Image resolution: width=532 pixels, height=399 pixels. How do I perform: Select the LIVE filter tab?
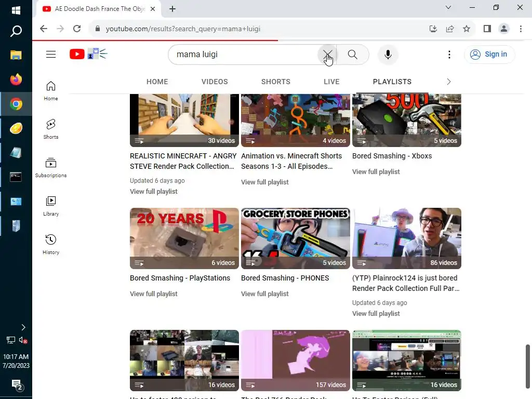pyautogui.click(x=331, y=82)
